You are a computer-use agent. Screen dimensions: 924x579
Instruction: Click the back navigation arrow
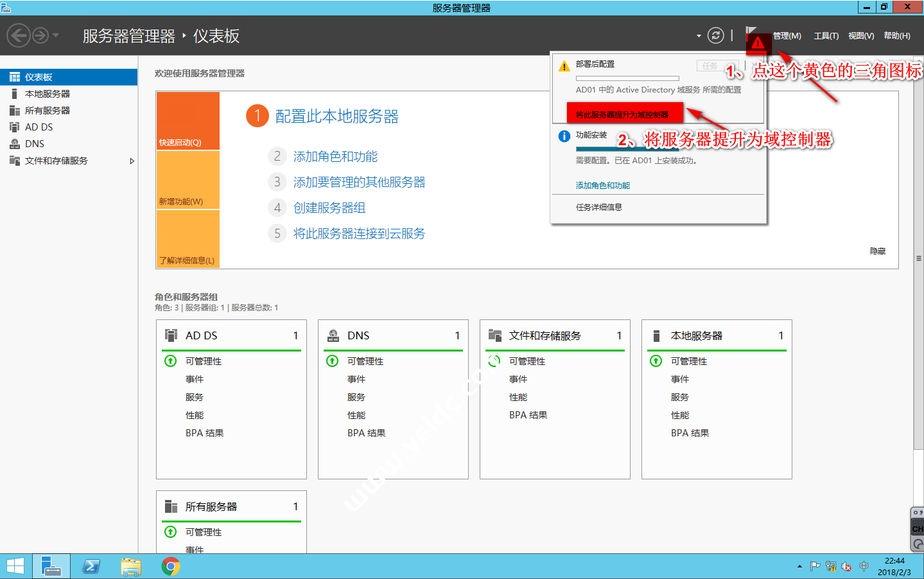(19, 35)
